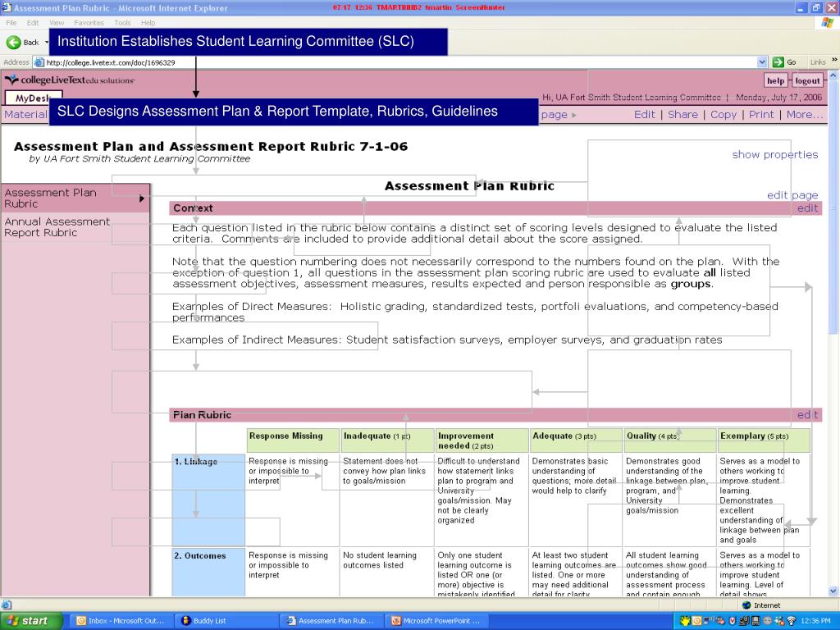Click the edit page link
This screenshot has width=840, height=630.
coord(792,195)
